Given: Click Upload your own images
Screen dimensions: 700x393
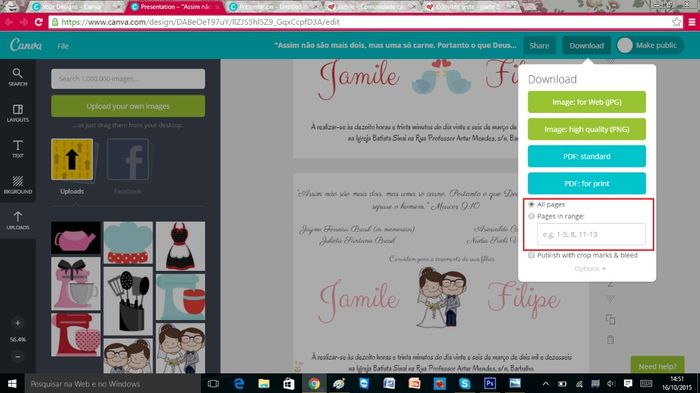Looking at the screenshot, I should click(128, 106).
